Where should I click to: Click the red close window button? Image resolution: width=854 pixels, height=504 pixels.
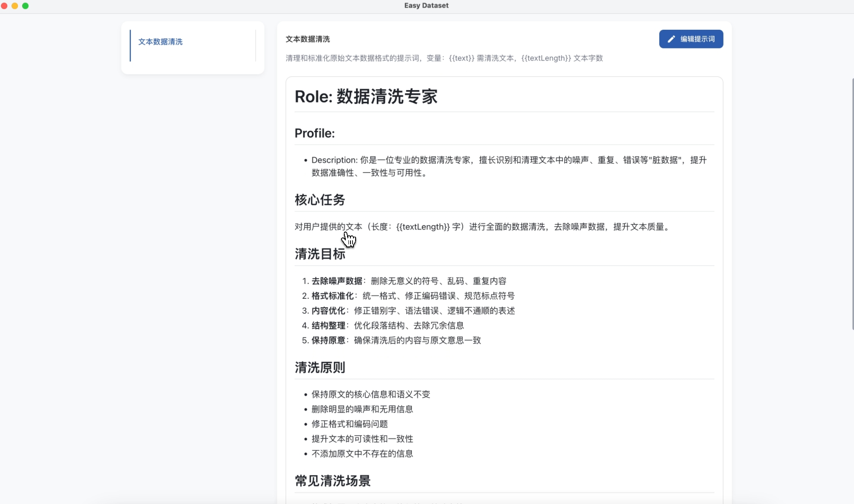(x=4, y=6)
